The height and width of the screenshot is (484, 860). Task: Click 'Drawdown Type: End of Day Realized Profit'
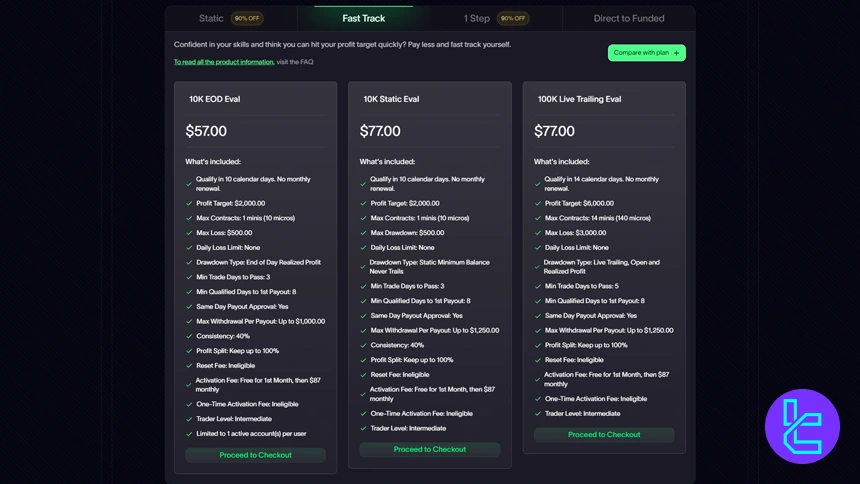[x=258, y=262]
